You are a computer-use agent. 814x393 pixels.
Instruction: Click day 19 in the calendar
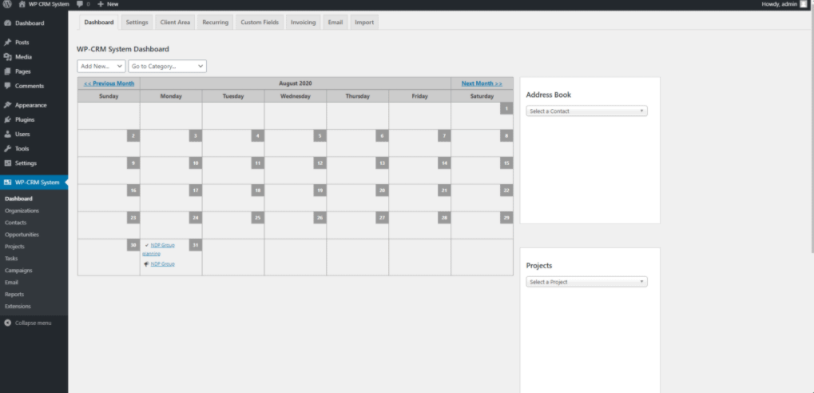point(320,191)
